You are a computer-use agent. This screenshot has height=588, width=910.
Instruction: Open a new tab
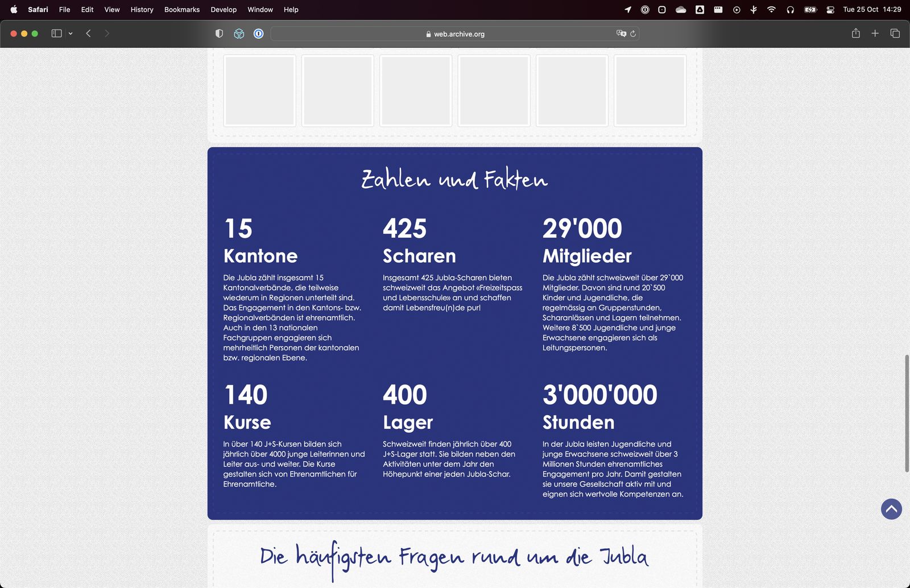coord(875,34)
